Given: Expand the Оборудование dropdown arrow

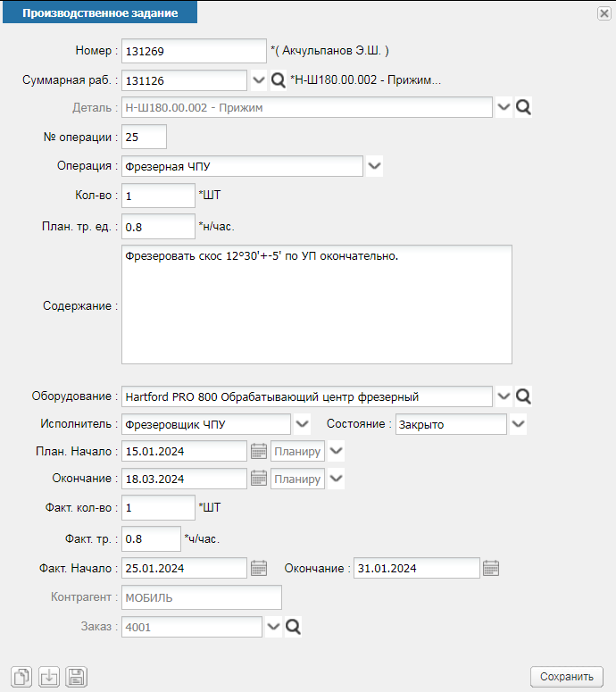Looking at the screenshot, I should click(504, 396).
